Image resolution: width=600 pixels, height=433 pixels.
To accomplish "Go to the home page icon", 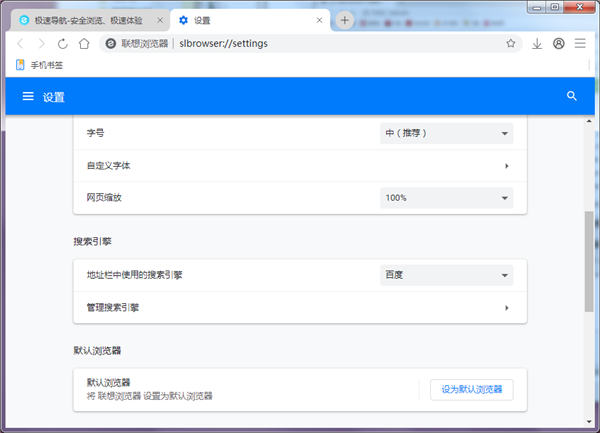I will [x=84, y=44].
